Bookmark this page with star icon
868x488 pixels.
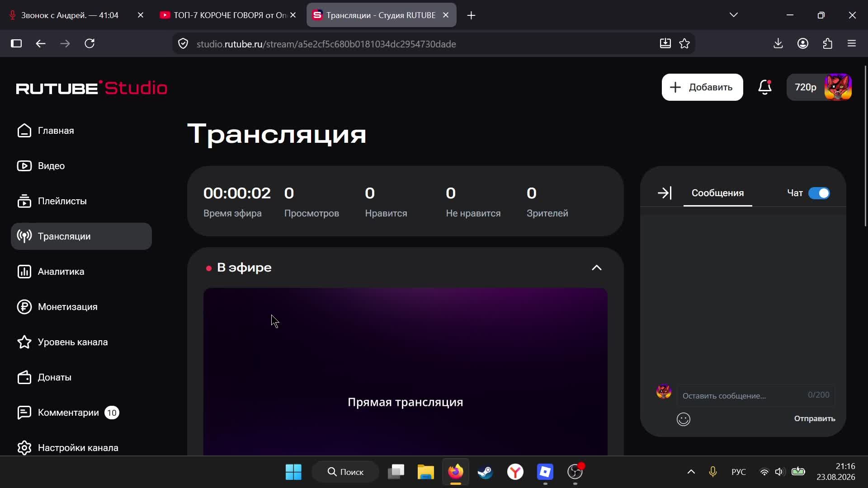tap(684, 44)
